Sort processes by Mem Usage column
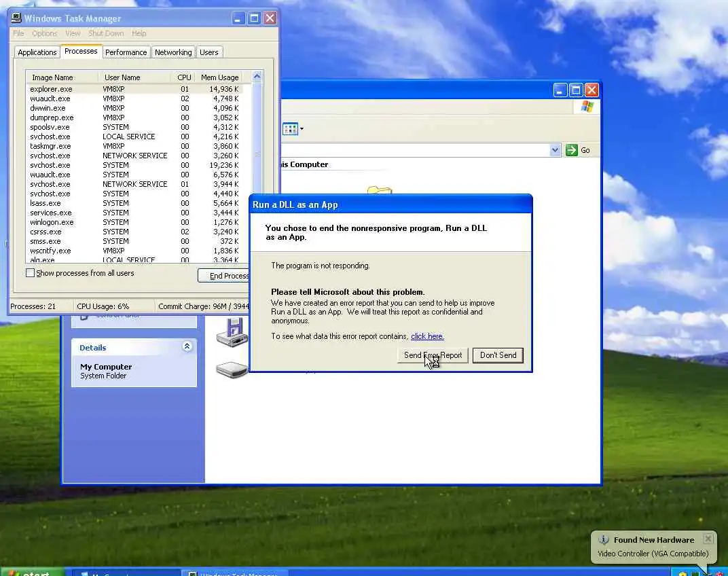The image size is (728, 576). [219, 77]
